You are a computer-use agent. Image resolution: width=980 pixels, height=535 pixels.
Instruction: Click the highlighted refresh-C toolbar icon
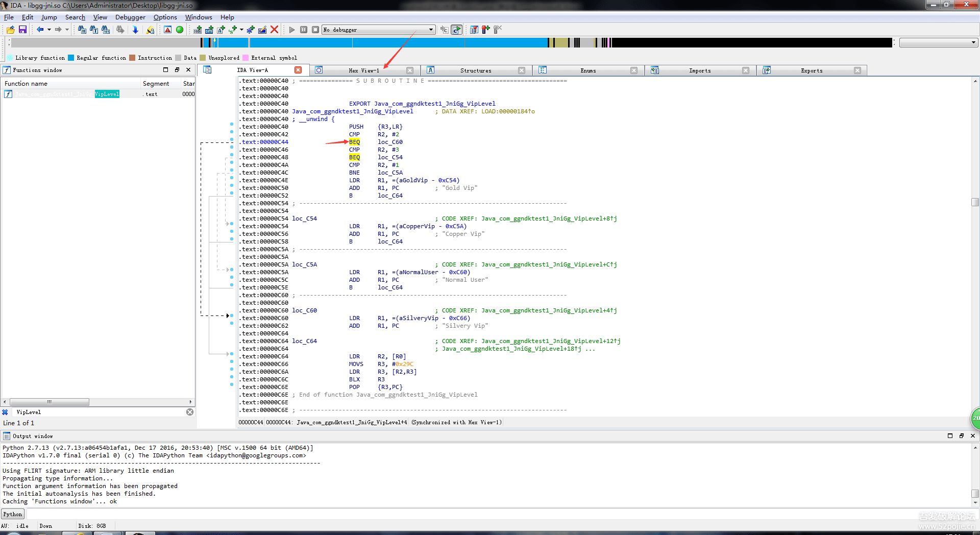tap(457, 30)
